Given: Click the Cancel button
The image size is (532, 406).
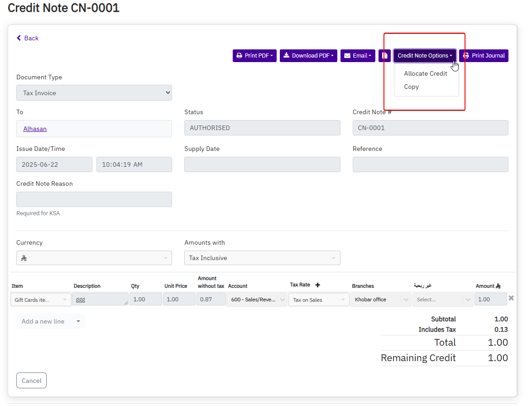Looking at the screenshot, I should coord(31,381).
